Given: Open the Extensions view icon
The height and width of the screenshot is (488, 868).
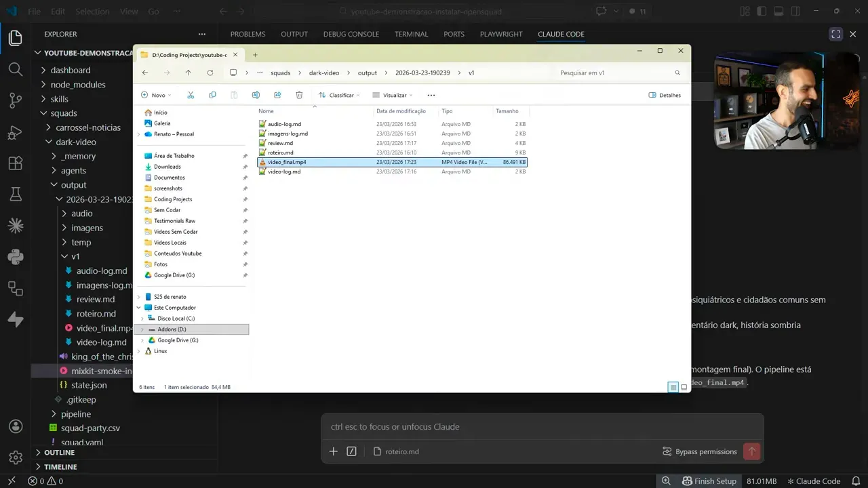Looking at the screenshot, I should pos(15,163).
